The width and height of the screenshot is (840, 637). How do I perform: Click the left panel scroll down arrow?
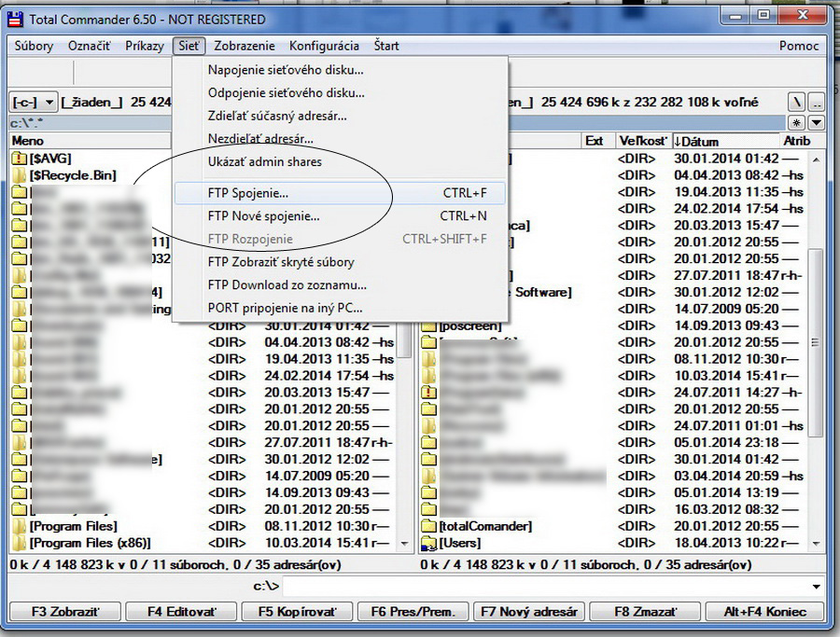[x=405, y=544]
